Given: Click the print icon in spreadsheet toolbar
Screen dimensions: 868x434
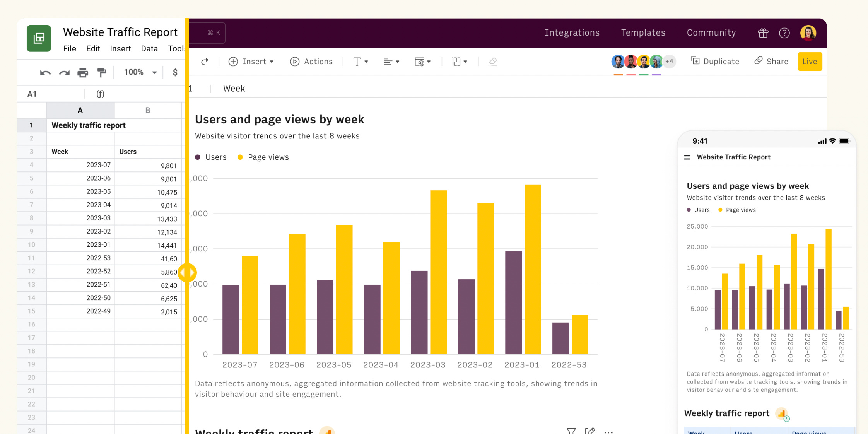Looking at the screenshot, I should 83,72.
